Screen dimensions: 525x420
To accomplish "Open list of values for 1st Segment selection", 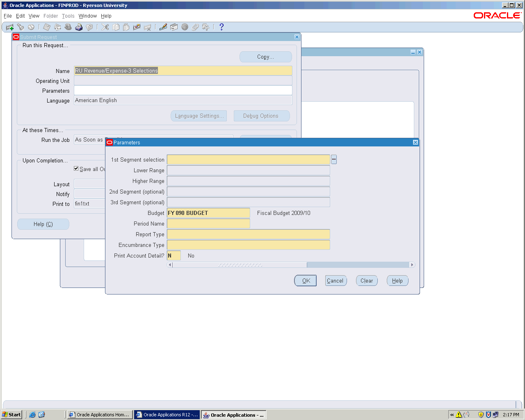I will tap(334, 160).
